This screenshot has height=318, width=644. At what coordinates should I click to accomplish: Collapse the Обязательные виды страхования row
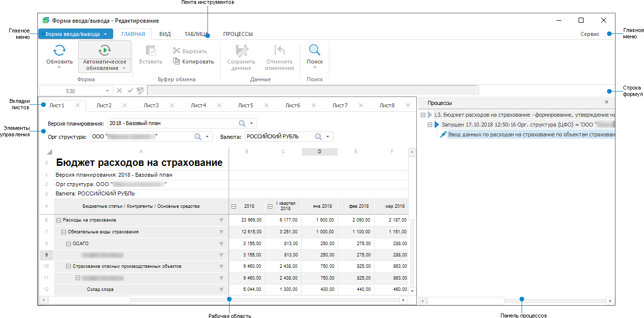pyautogui.click(x=64, y=232)
